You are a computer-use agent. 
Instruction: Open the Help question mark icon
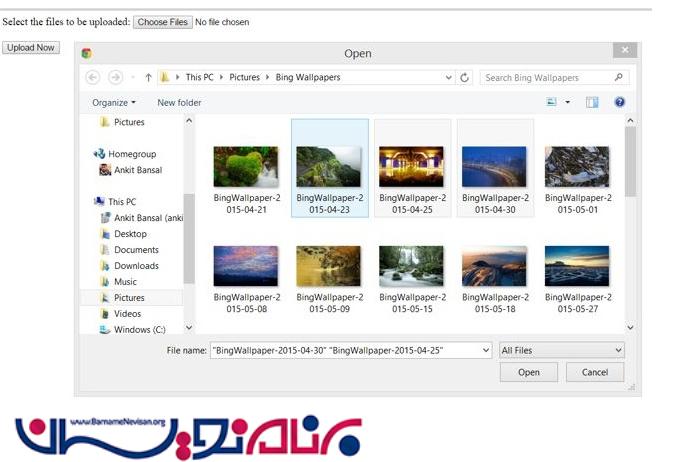(620, 102)
